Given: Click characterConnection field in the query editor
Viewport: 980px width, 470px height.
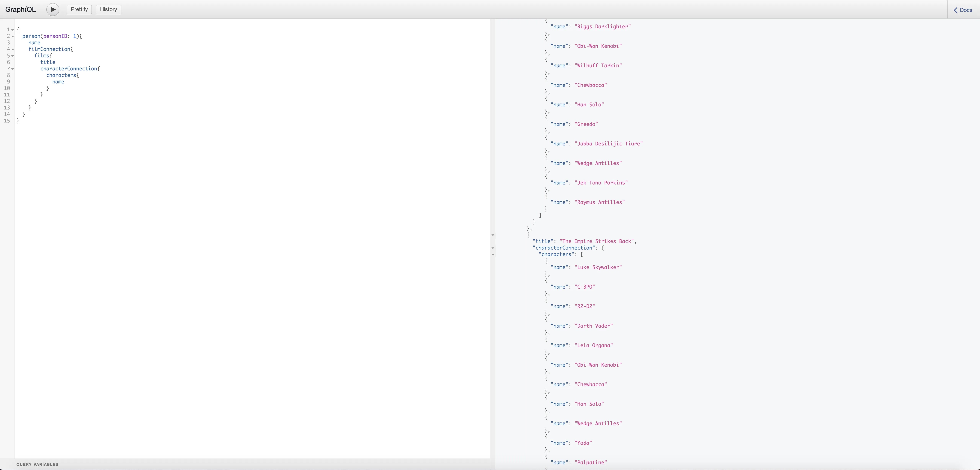Looking at the screenshot, I should click(x=69, y=69).
